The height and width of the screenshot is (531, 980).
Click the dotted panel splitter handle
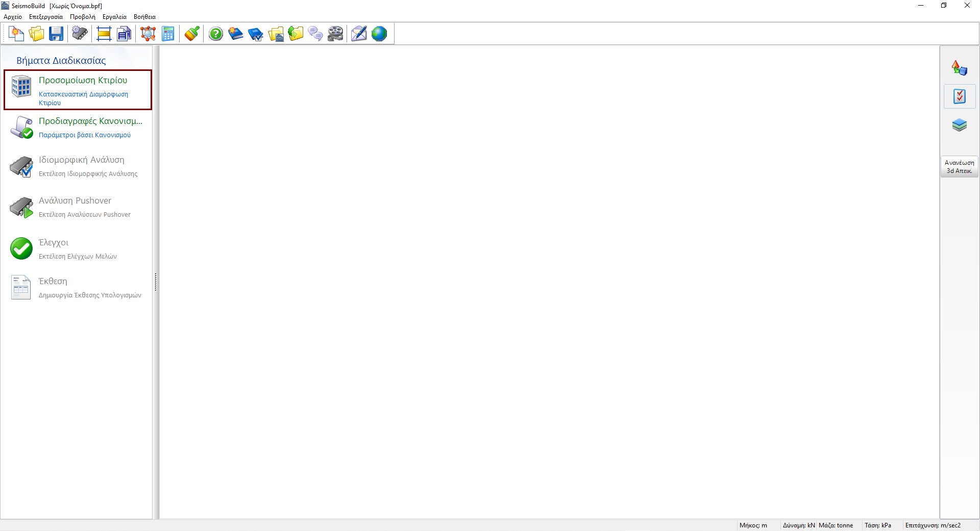pyautogui.click(x=156, y=282)
